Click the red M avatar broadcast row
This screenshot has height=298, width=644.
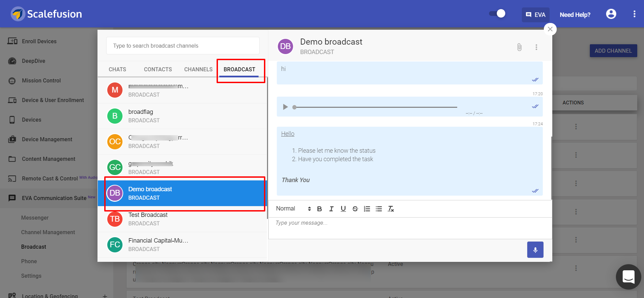click(x=182, y=90)
